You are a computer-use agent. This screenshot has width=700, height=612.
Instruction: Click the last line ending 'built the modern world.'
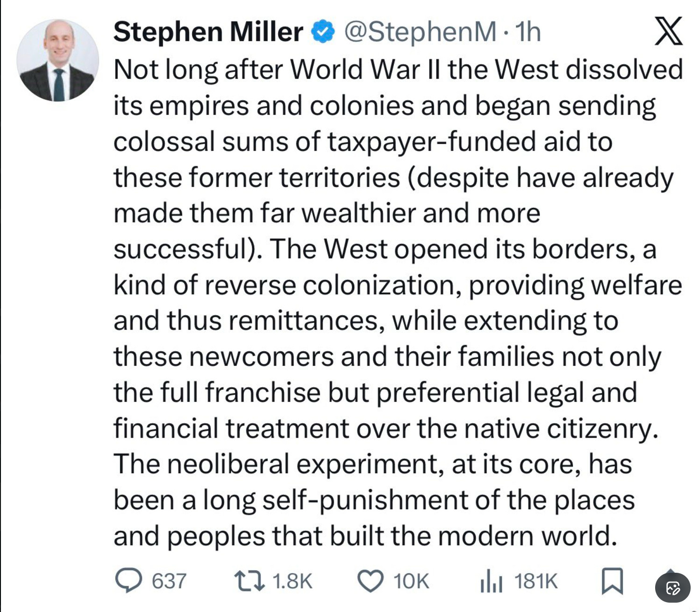[364, 536]
